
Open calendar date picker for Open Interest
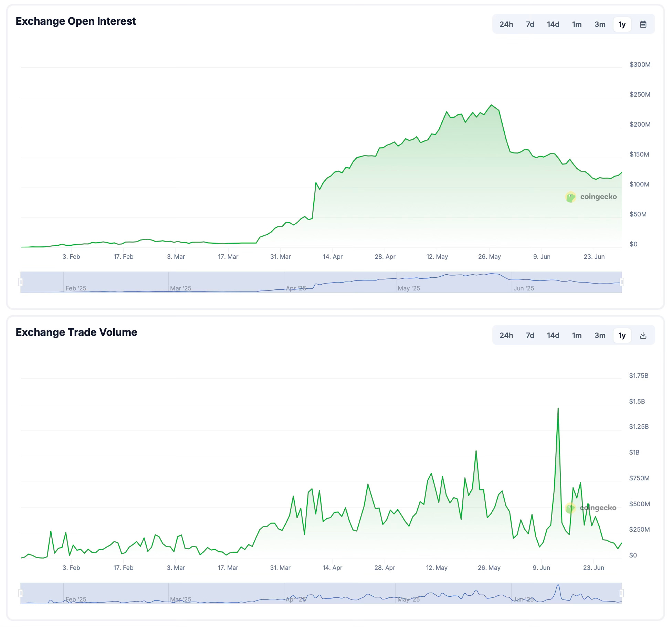[x=643, y=24]
